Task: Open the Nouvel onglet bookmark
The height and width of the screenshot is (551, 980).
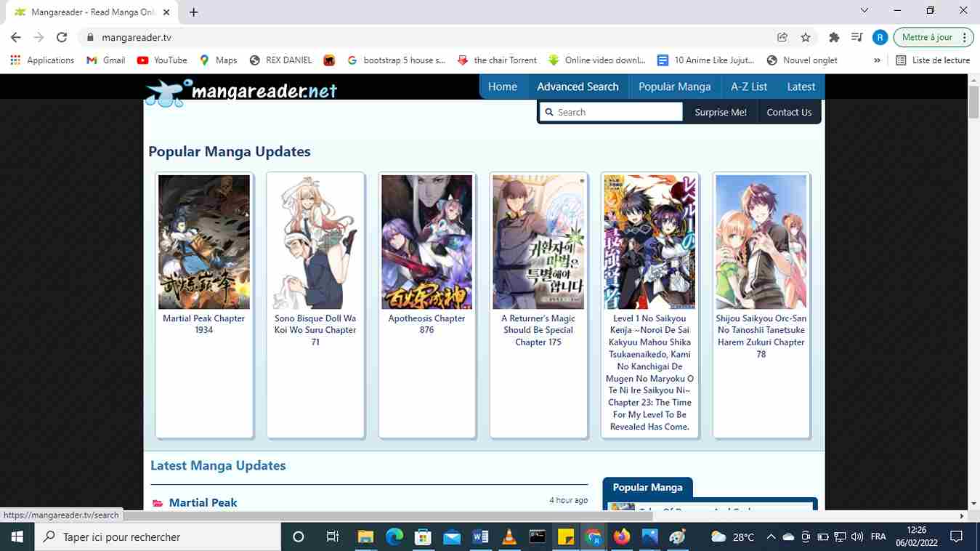Action: [x=802, y=60]
